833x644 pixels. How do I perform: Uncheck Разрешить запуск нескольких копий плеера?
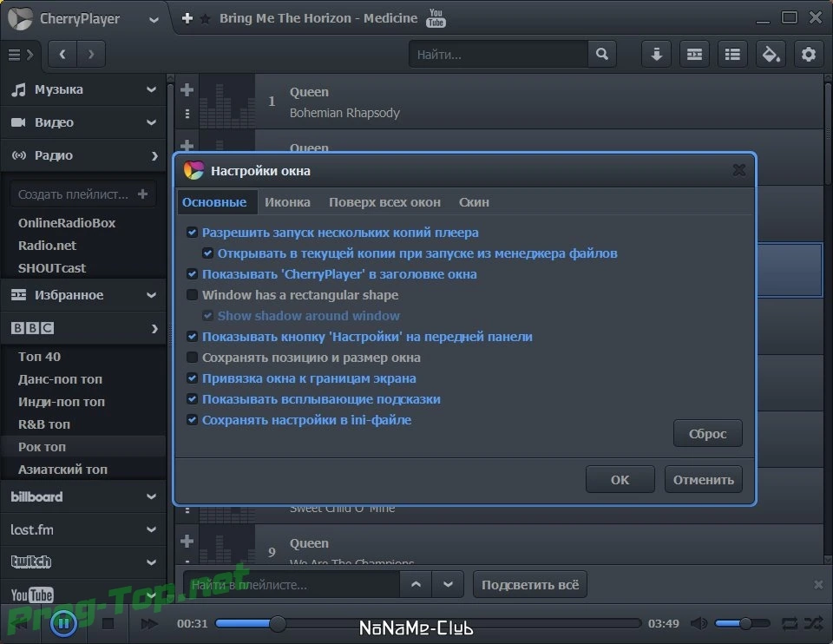point(192,233)
